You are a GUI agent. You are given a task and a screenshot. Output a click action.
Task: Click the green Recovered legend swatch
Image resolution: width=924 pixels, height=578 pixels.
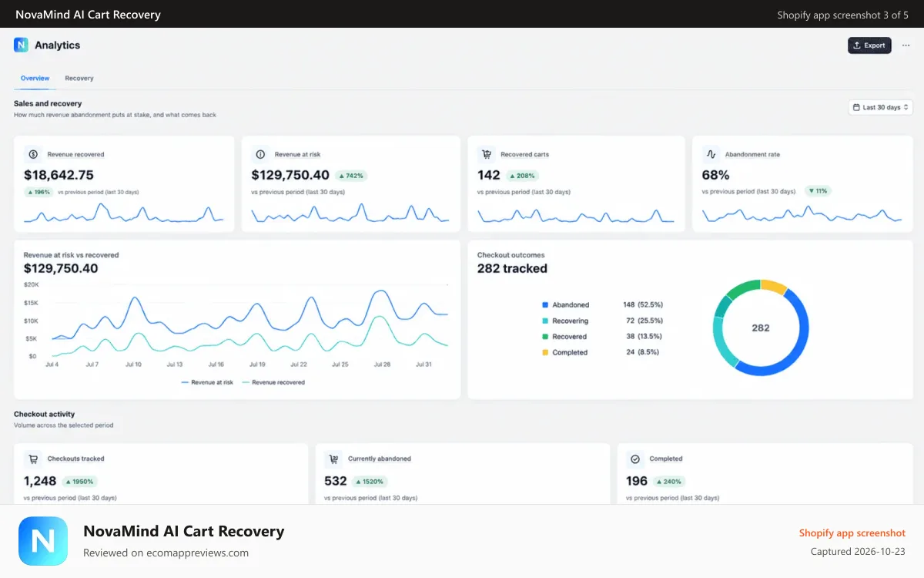click(545, 337)
